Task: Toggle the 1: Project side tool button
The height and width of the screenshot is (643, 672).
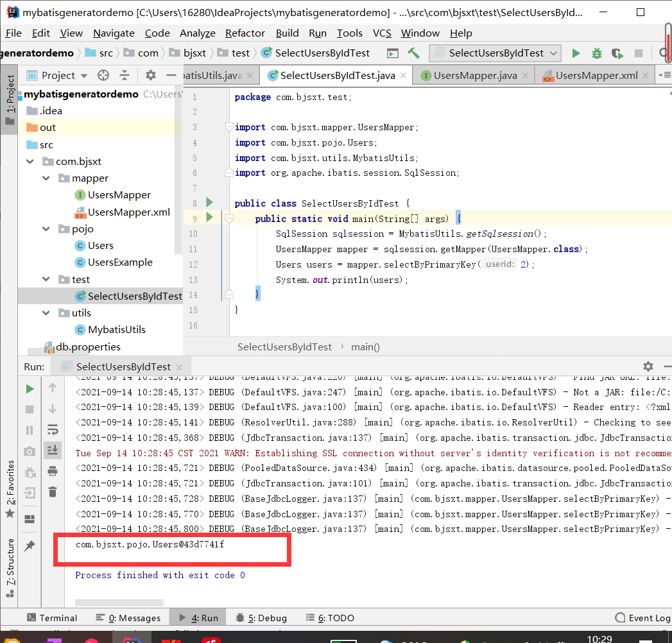Action: [x=10, y=99]
